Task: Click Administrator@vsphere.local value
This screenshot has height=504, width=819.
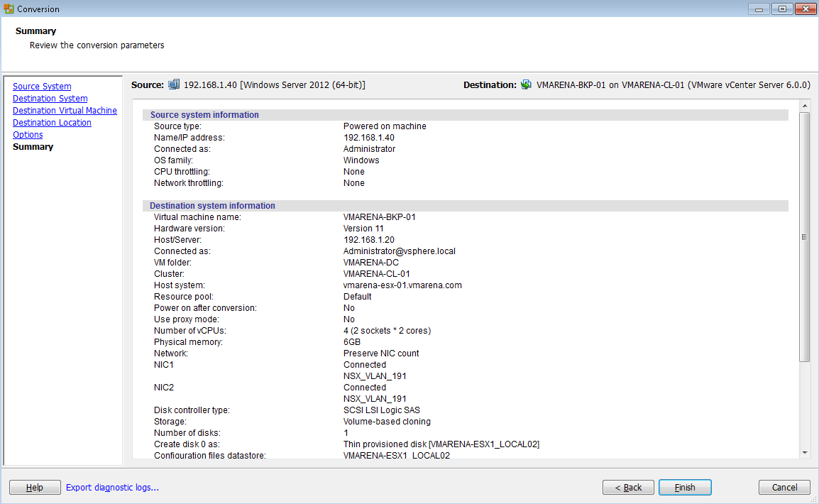Action: click(399, 251)
